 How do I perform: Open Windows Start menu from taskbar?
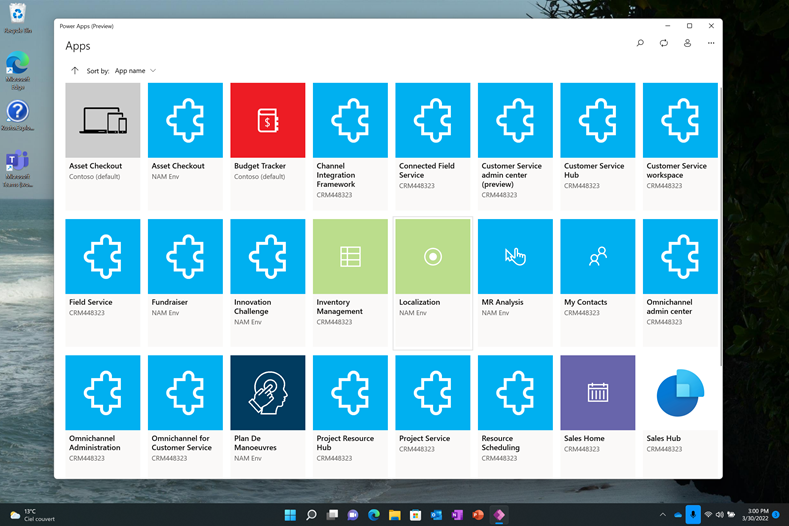(x=290, y=514)
